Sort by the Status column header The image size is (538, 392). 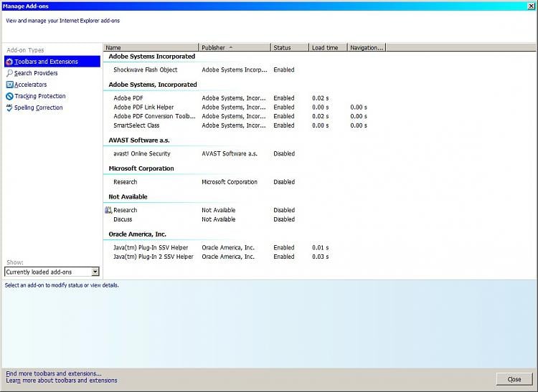point(290,47)
